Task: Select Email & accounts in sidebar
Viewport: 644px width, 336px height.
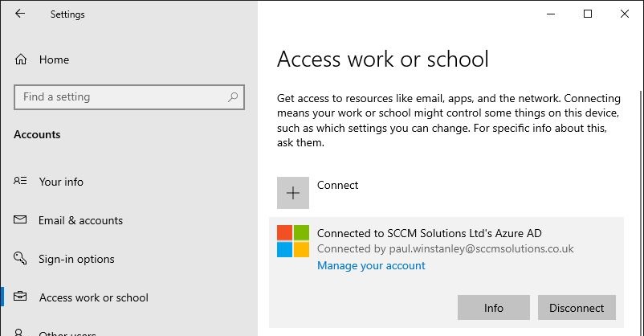Action: [80, 220]
